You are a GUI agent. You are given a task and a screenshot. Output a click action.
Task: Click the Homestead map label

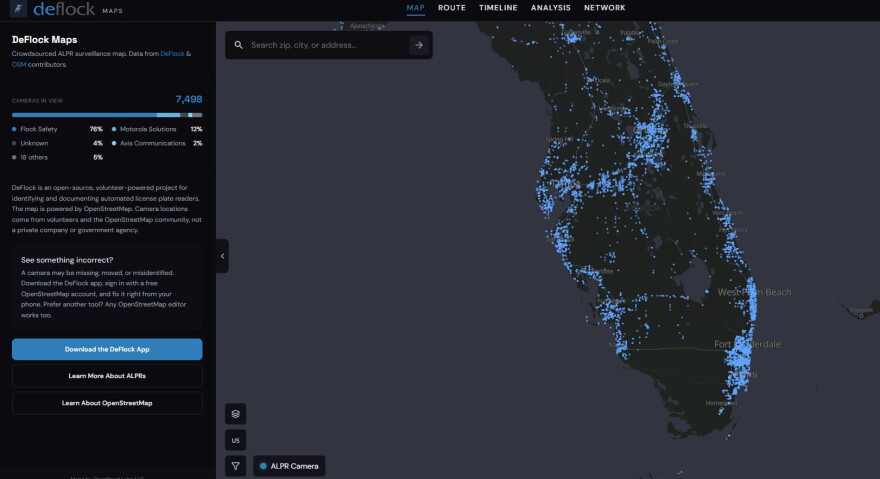coord(721,403)
